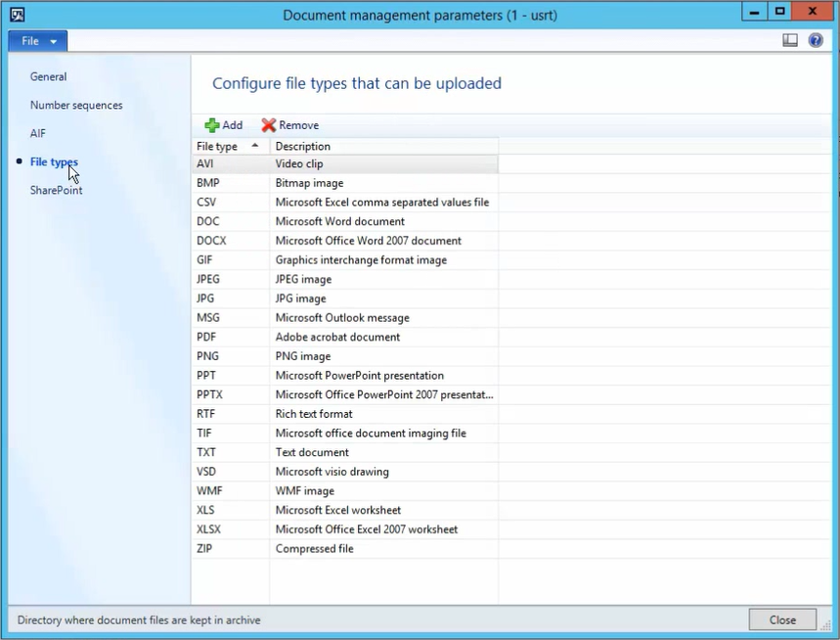Open Number sequences section
This screenshot has height=640, width=840.
tap(76, 105)
